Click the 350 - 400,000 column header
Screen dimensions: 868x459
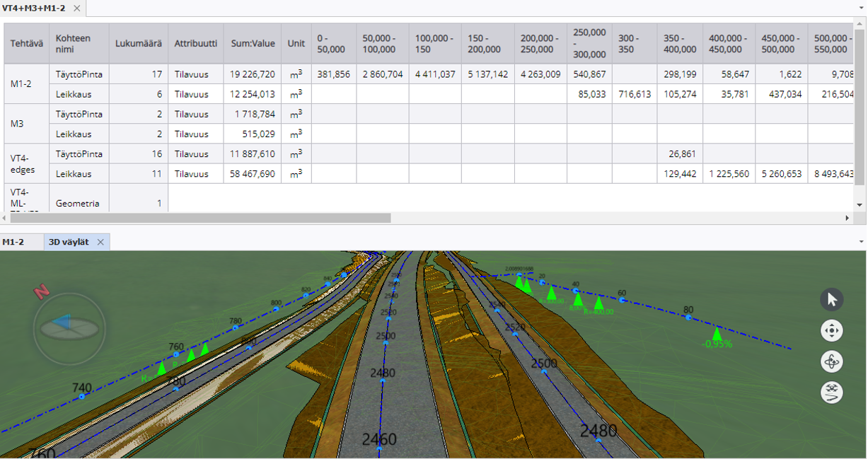(x=680, y=43)
